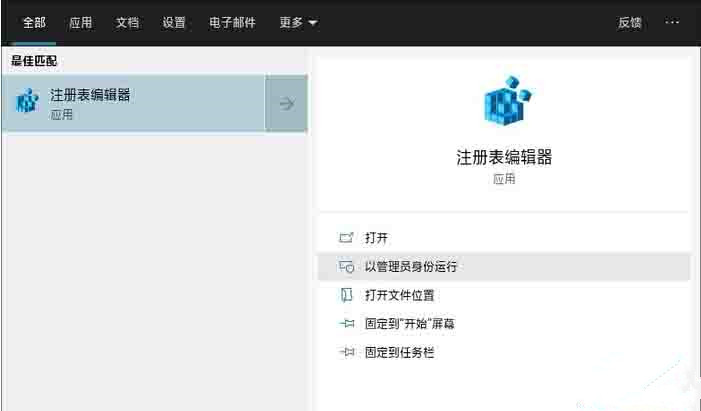701x411 pixels.
Task: Open the 设置 search tab
Action: pos(174,22)
